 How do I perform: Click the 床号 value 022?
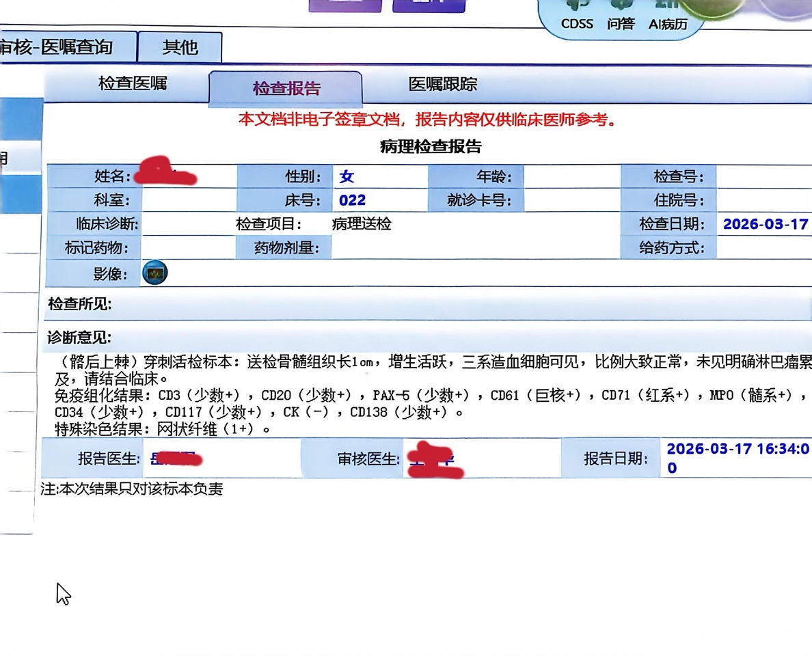[352, 200]
